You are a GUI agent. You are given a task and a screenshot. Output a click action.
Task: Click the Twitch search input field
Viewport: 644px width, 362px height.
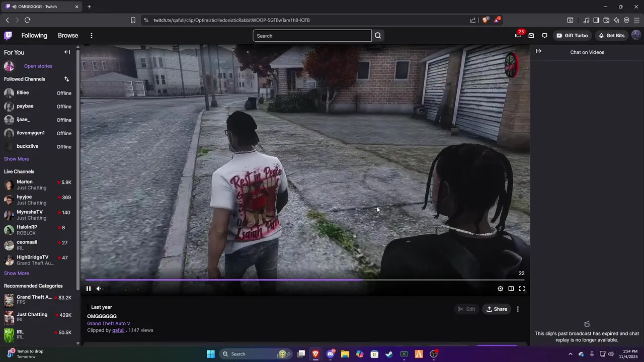312,36
